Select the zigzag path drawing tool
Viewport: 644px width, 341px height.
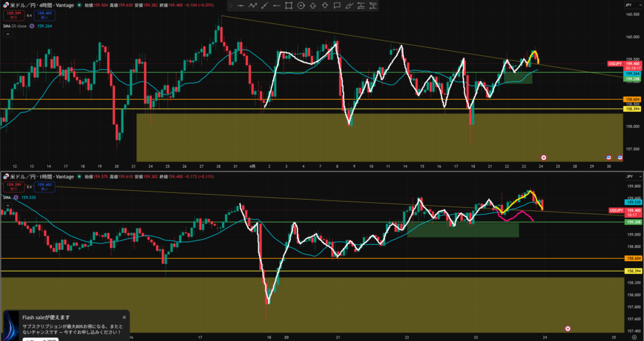[x=252, y=6]
